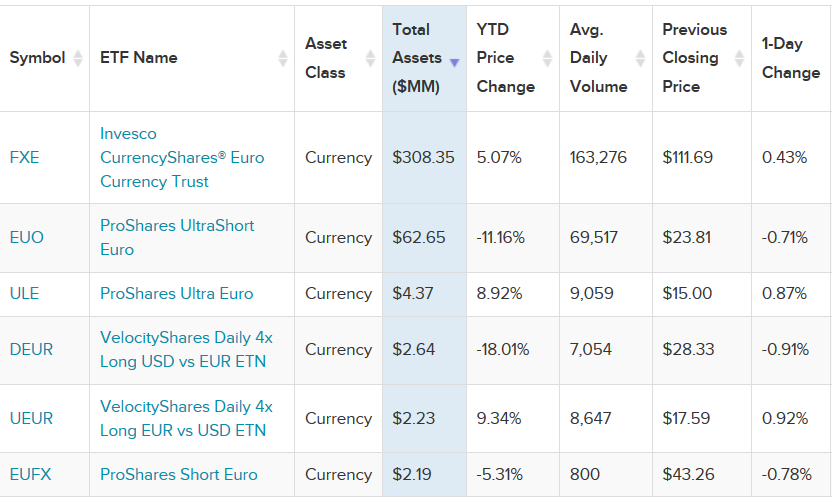Open the ULE symbol link
This screenshot has height=499, width=832.
click(x=24, y=294)
